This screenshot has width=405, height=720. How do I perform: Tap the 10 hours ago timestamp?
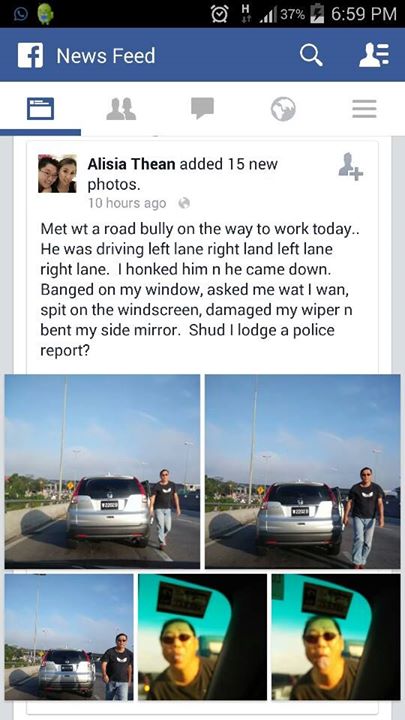pos(127,203)
